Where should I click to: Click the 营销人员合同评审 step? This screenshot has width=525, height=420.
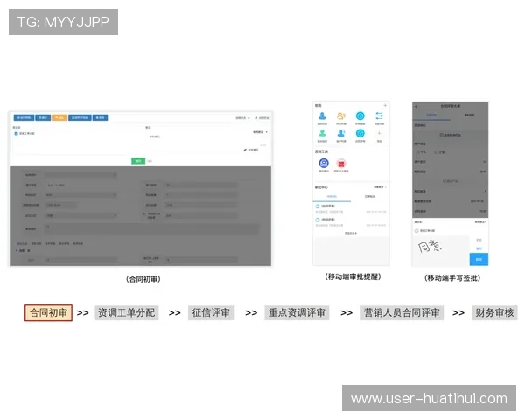[x=402, y=313]
